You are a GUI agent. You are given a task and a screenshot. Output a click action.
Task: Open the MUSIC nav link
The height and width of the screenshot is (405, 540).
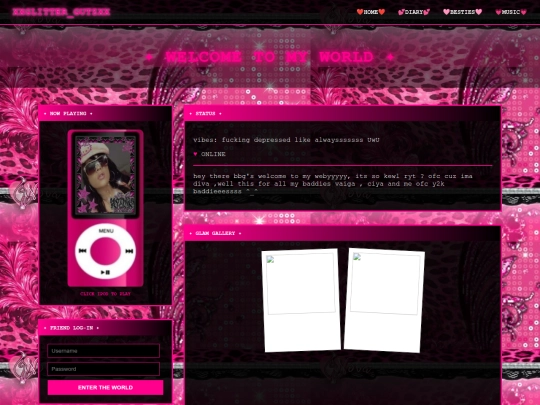pos(511,12)
